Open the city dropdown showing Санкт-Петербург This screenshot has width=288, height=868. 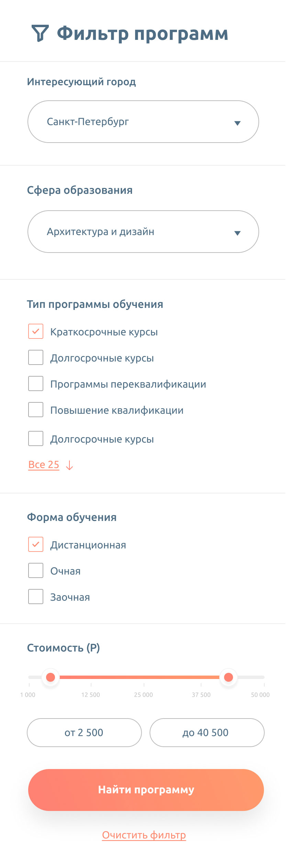click(x=143, y=122)
